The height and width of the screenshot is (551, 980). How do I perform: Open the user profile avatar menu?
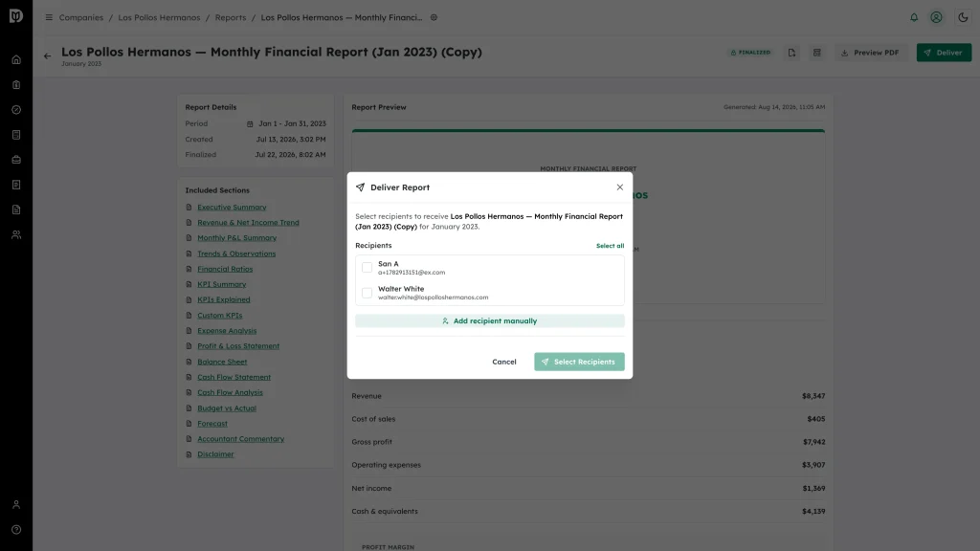936,17
